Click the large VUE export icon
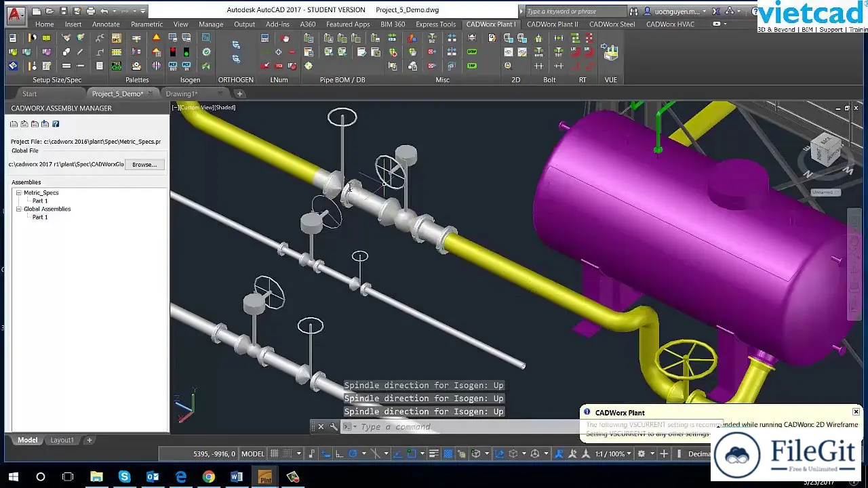 point(611,52)
